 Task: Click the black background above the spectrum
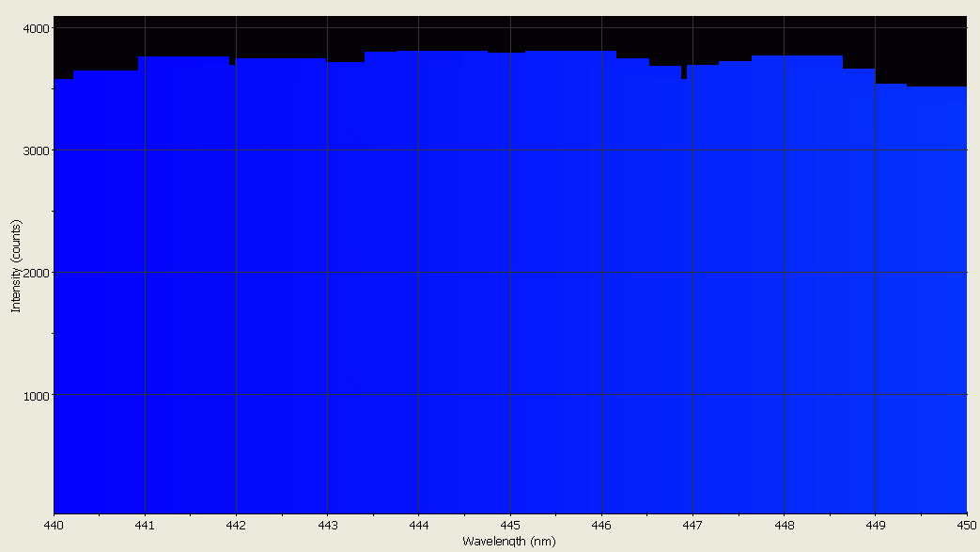click(470, 28)
